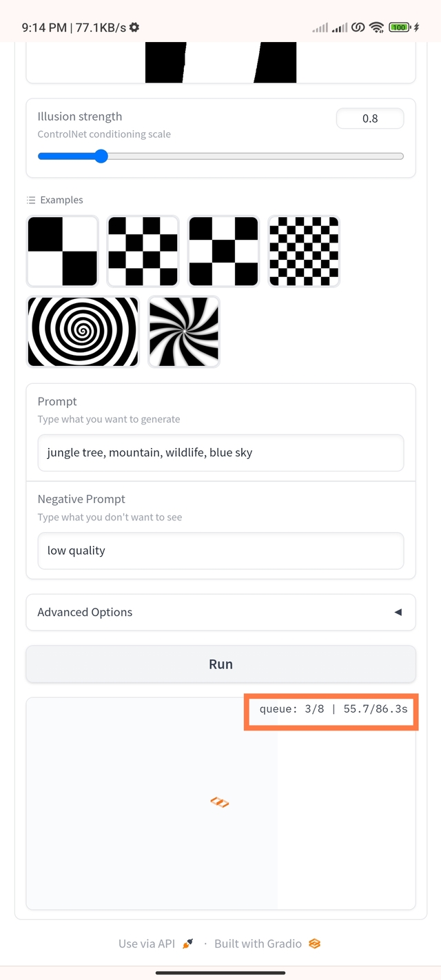Click the Examples list icon
Screen dimensions: 441x980
coord(31,200)
